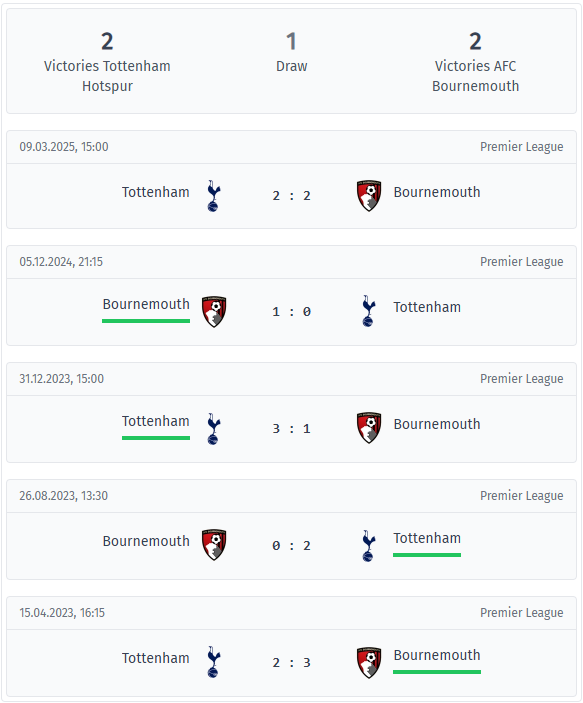Click Bournemouth crest in 31.12.2023 match
583x703 pixels.
coord(369,428)
